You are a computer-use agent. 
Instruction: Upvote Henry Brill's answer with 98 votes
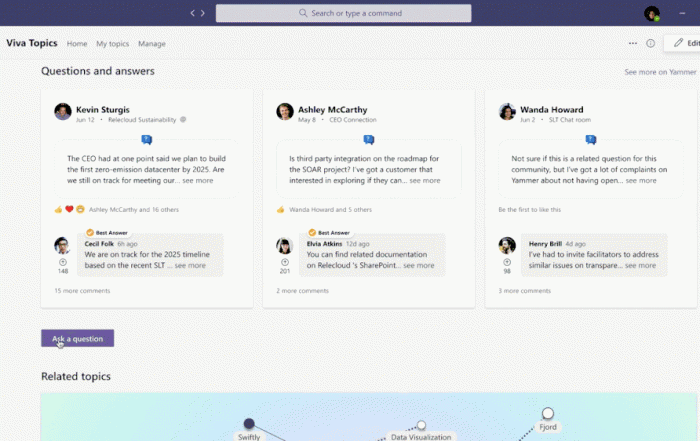pos(507,262)
